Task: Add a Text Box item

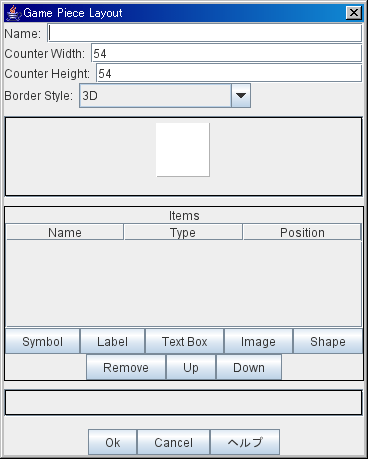Action: coord(184,341)
